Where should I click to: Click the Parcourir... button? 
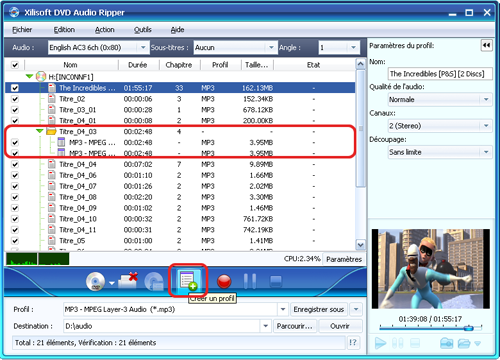(x=295, y=326)
